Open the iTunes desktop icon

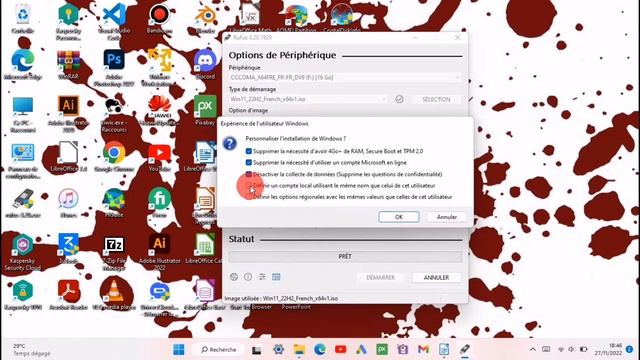68,203
